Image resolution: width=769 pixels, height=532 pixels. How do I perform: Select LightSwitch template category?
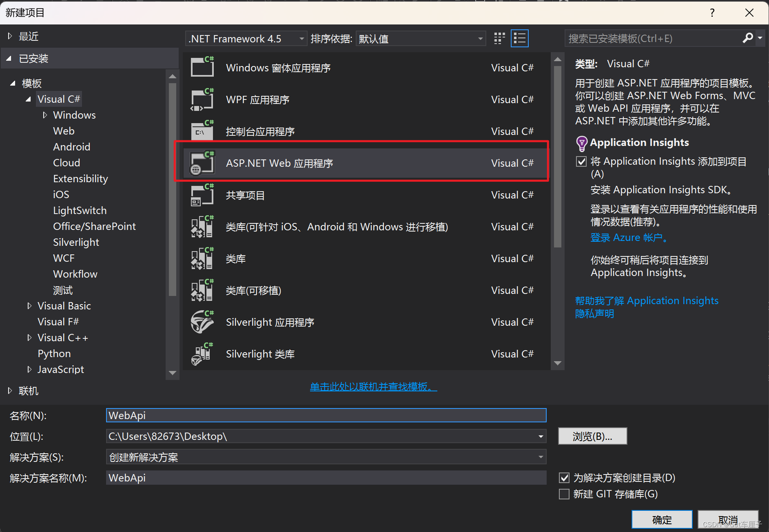(80, 210)
